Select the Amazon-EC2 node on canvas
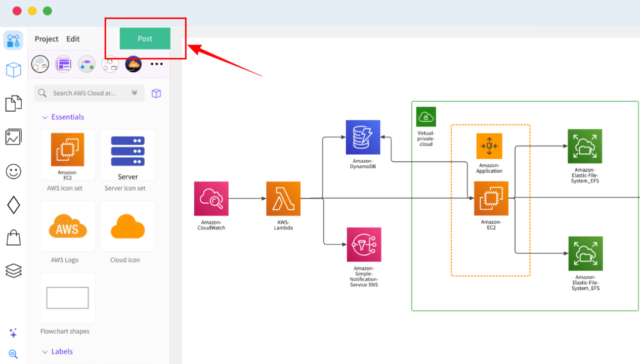 point(491,199)
